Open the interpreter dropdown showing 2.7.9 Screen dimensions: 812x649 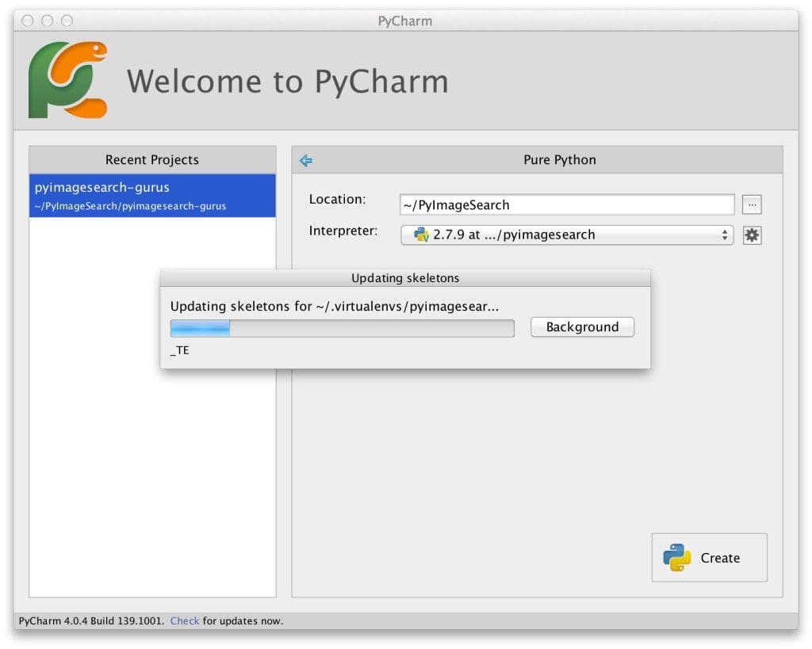click(567, 235)
